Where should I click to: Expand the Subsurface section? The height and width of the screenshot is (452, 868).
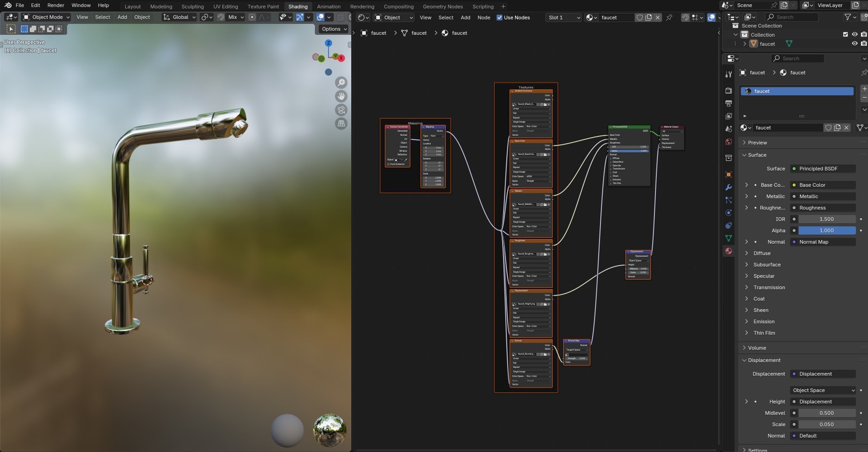point(767,265)
